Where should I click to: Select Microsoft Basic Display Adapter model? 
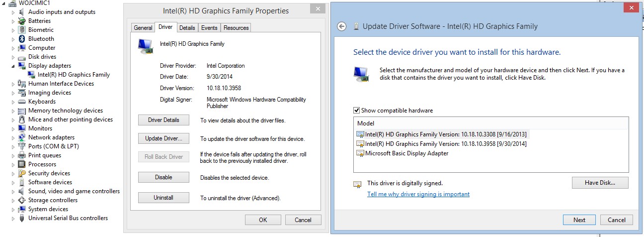pos(406,153)
